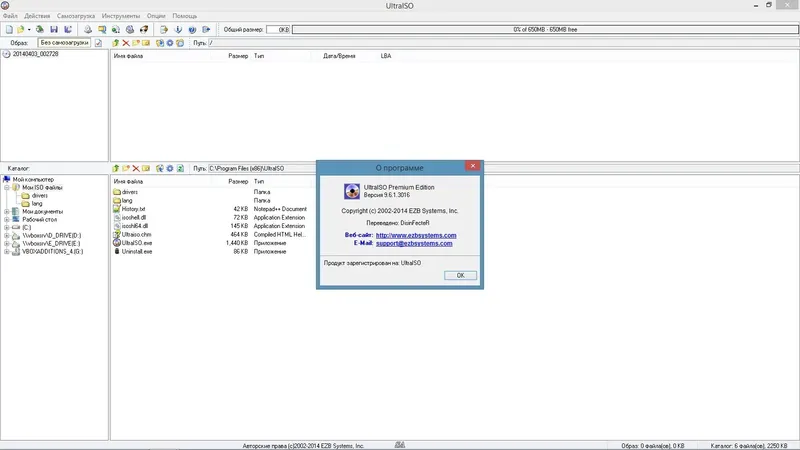
Task: Click the Make CD/DVD image icon
Action: (88, 30)
